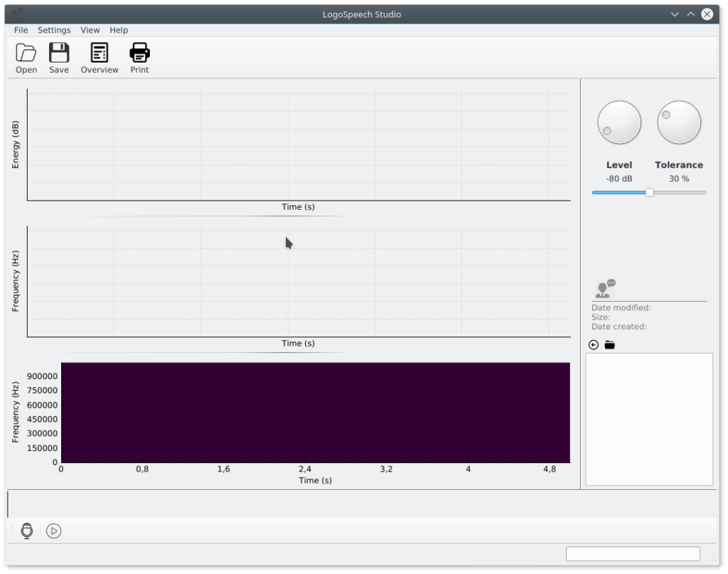Close the LogoSpeech Studio window

(707, 14)
